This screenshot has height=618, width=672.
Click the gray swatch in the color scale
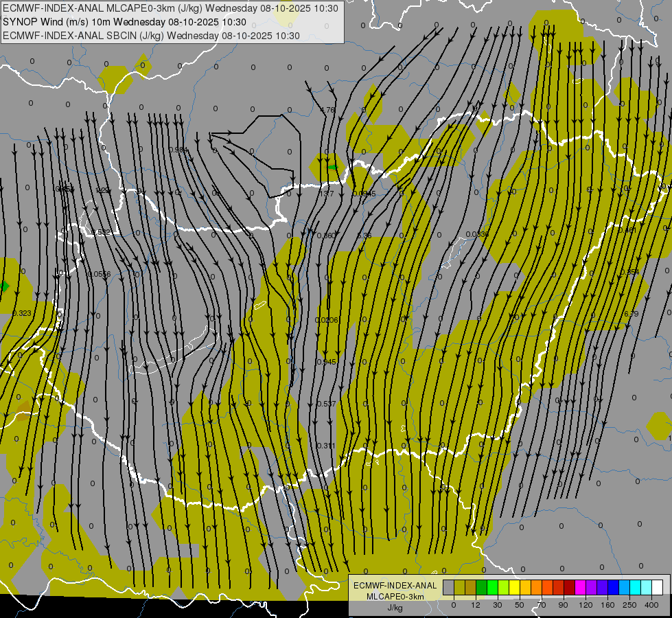449,588
